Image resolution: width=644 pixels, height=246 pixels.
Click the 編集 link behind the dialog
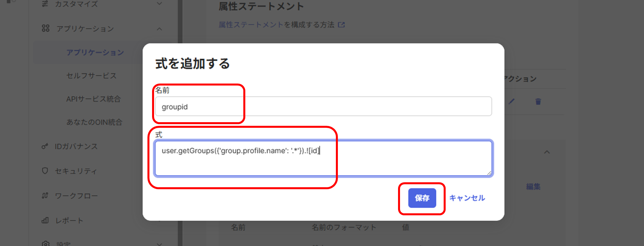(x=533, y=187)
